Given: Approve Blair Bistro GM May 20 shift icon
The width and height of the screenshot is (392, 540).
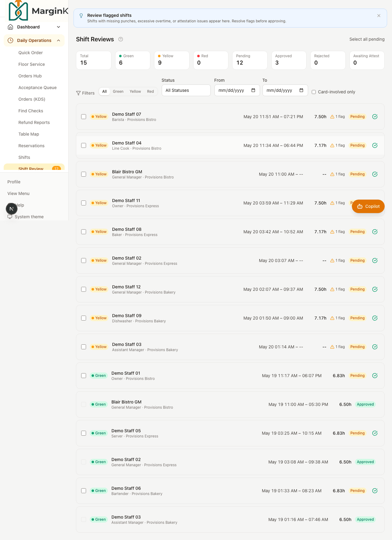Looking at the screenshot, I should [x=375, y=174].
